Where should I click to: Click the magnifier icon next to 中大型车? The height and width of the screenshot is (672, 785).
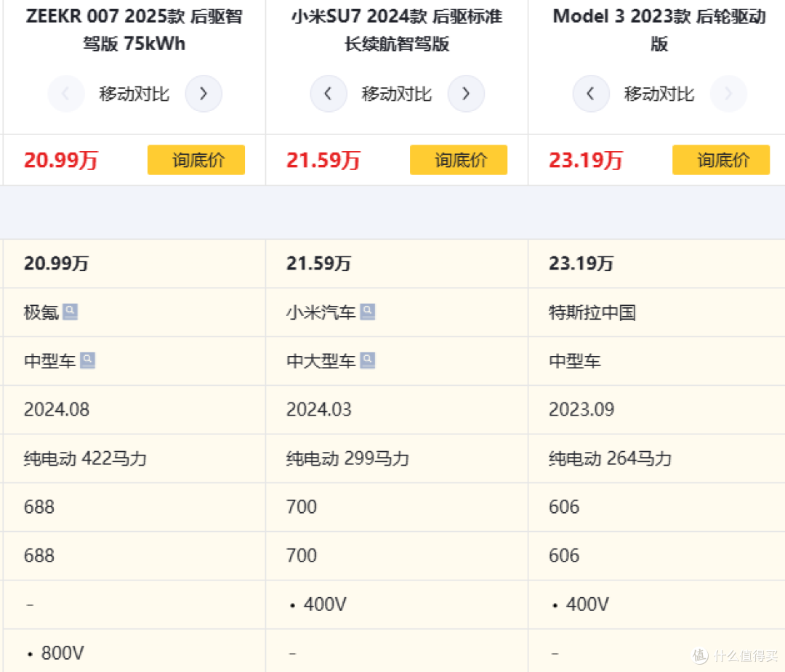point(368,360)
